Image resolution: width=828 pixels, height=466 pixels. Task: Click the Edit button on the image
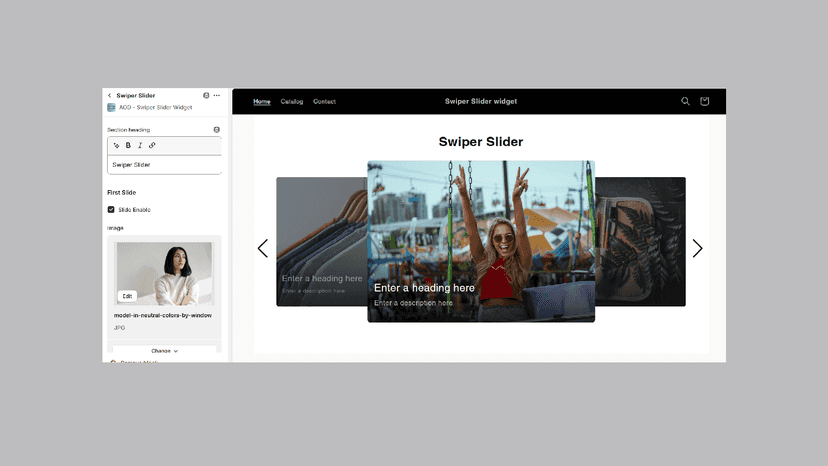(127, 296)
